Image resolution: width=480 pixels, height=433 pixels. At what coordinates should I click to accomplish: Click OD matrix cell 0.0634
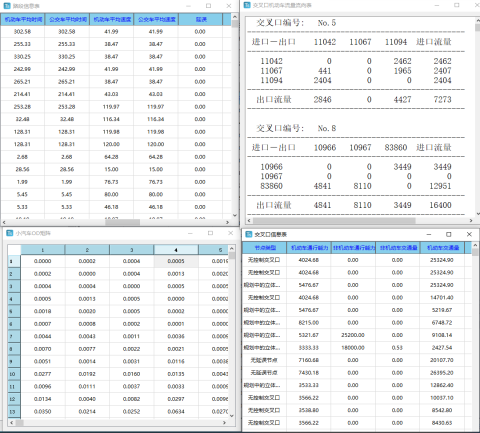pyautogui.click(x=176, y=412)
